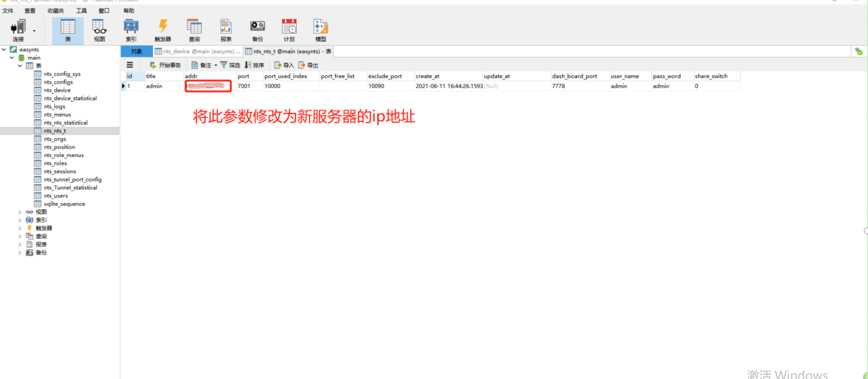Screen dimensions: 868x379
Task: Switch to the nts_device @main tab
Action: pyautogui.click(x=197, y=51)
